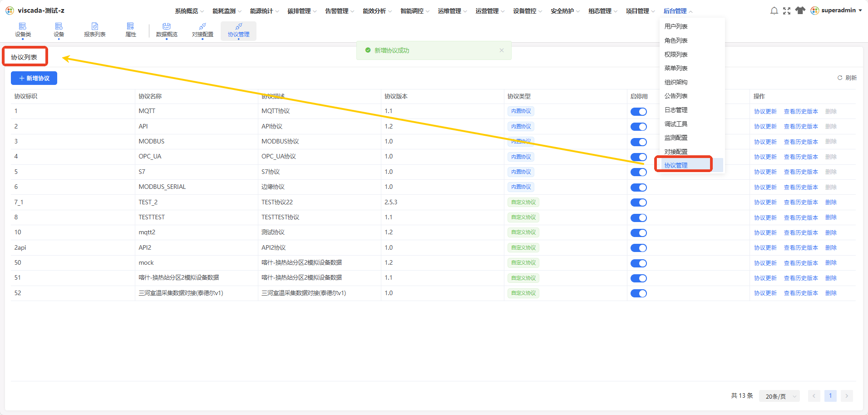Toggle the API2 protocol switch
The width and height of the screenshot is (868, 415).
pos(638,248)
